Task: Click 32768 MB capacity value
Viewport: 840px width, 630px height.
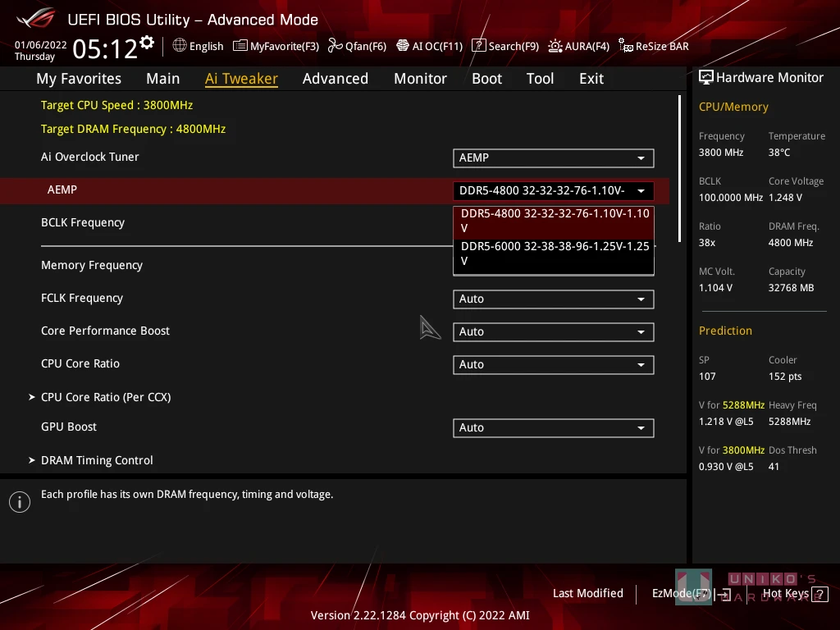Action: click(x=792, y=288)
